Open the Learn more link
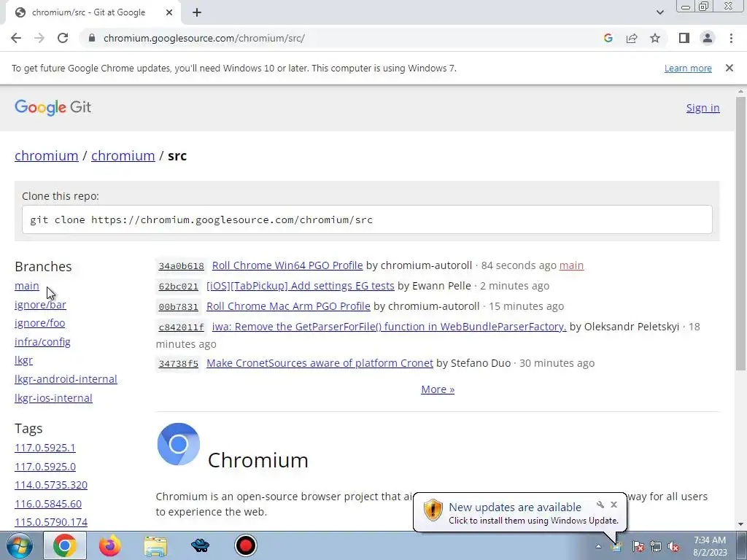Image resolution: width=747 pixels, height=560 pixels. point(688,69)
